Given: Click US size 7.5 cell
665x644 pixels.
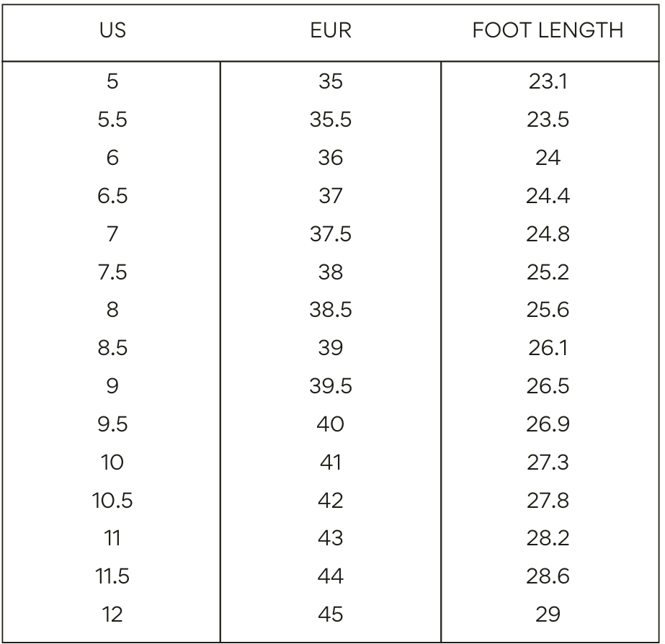Looking at the screenshot, I should click(x=112, y=272).
